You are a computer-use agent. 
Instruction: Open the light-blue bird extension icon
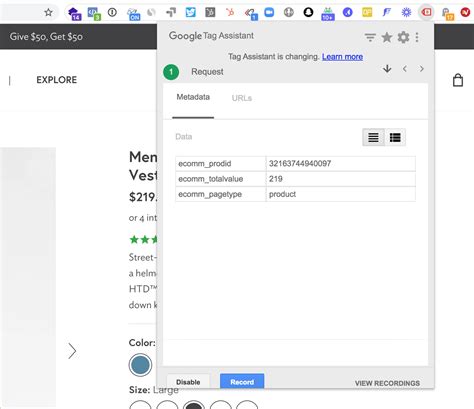pyautogui.click(x=191, y=13)
